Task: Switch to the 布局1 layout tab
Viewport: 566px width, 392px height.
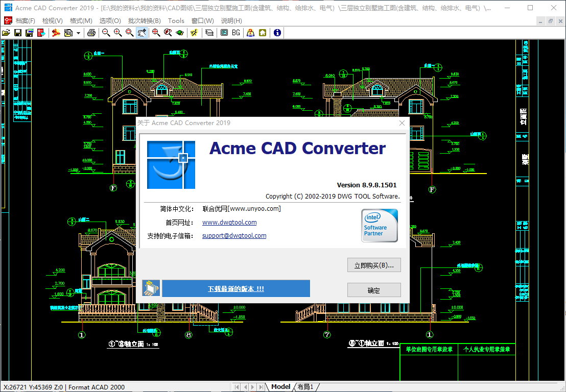Action: coord(305,387)
